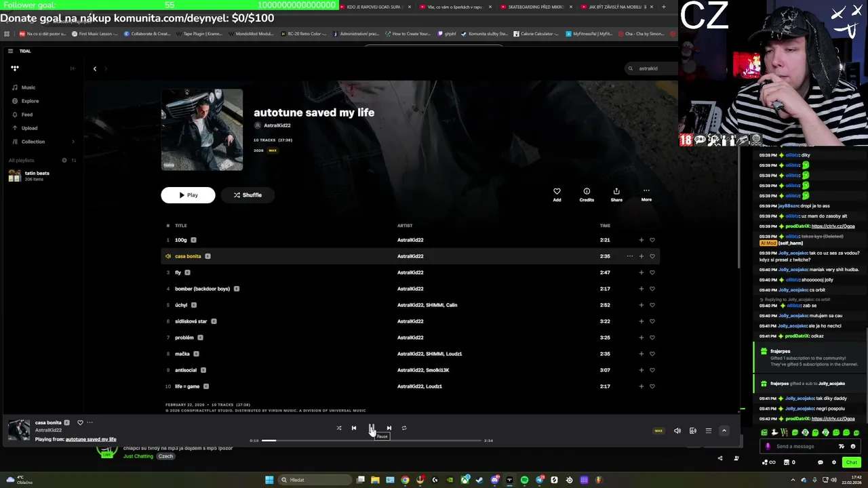Open new browser tab with plus

pyautogui.click(x=663, y=7)
